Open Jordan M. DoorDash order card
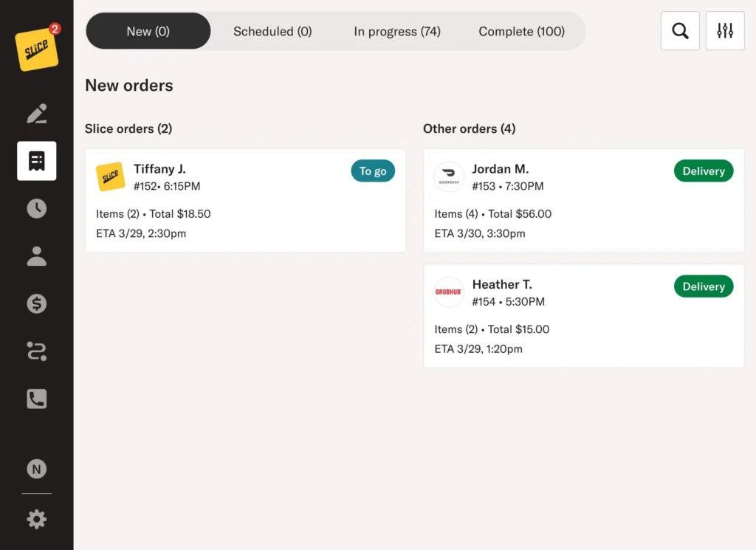The height and width of the screenshot is (550, 756). pyautogui.click(x=583, y=201)
